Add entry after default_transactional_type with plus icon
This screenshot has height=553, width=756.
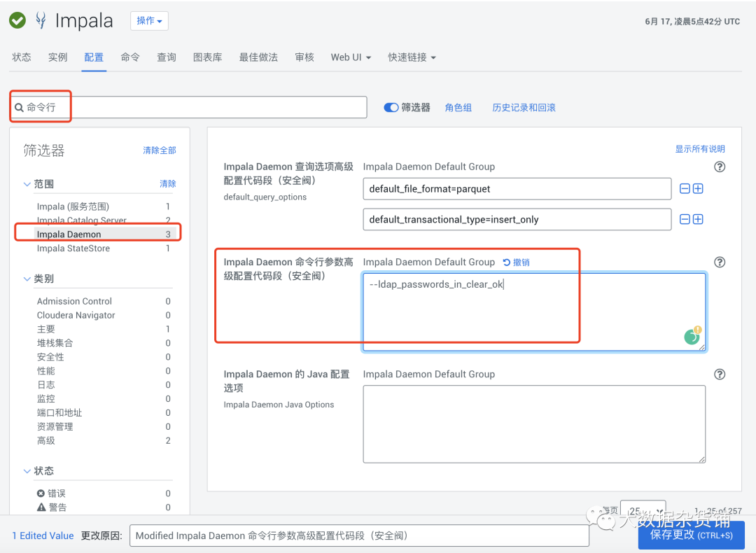point(698,219)
